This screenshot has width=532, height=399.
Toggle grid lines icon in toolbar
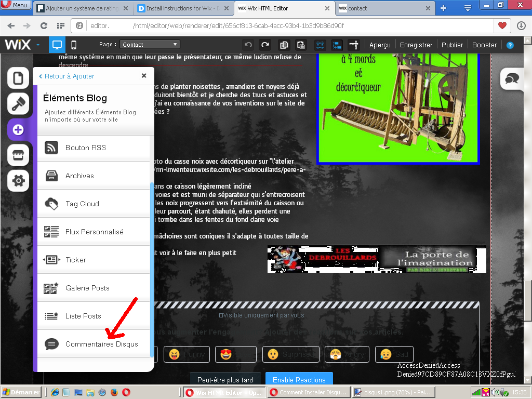click(320, 45)
